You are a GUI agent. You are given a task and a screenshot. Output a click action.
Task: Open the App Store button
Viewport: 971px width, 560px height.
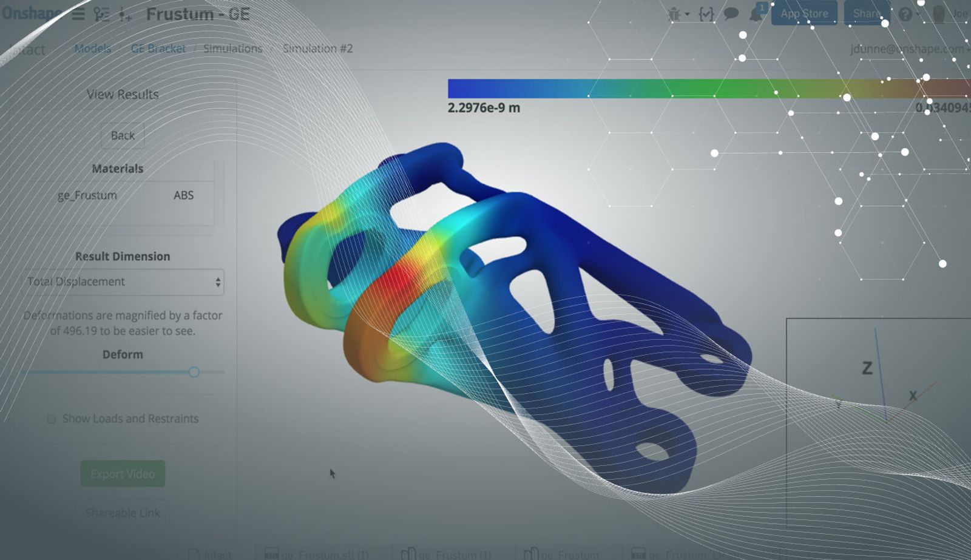coord(804,13)
